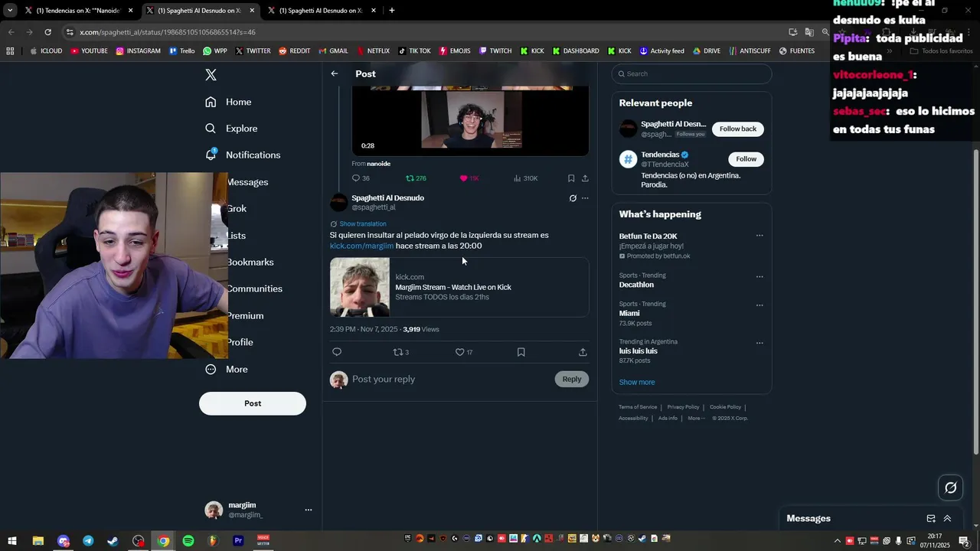Go back using the Post header arrow
This screenshot has width=980, height=551.
click(335, 73)
